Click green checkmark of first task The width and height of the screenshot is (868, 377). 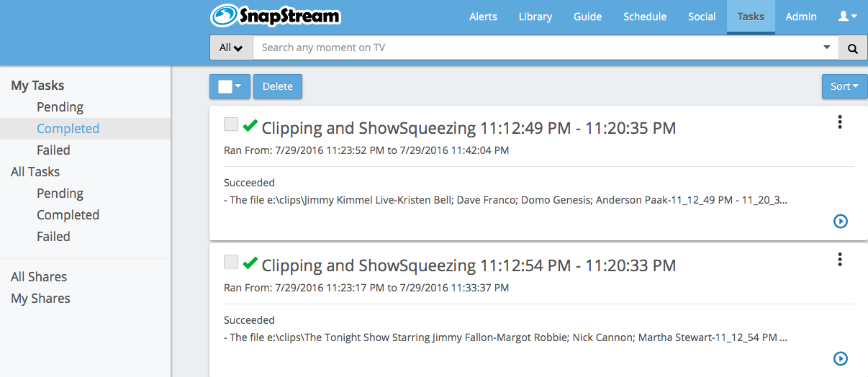pyautogui.click(x=250, y=126)
